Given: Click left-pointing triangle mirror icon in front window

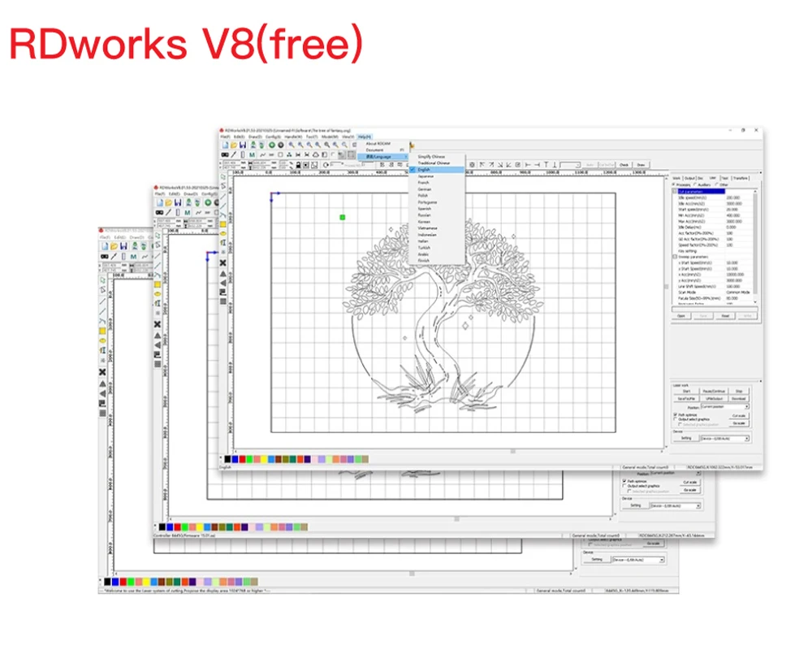Looking at the screenshot, I should [223, 283].
